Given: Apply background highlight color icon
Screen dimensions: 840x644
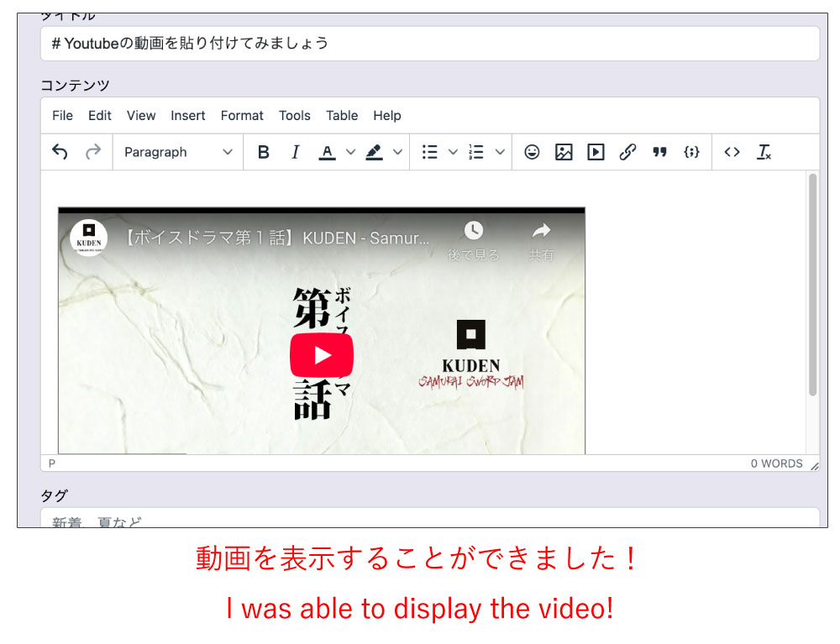Looking at the screenshot, I should coord(374,152).
